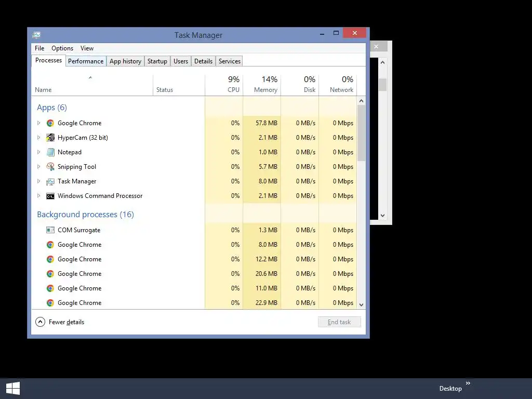Click the Notepad app icon

(50, 152)
